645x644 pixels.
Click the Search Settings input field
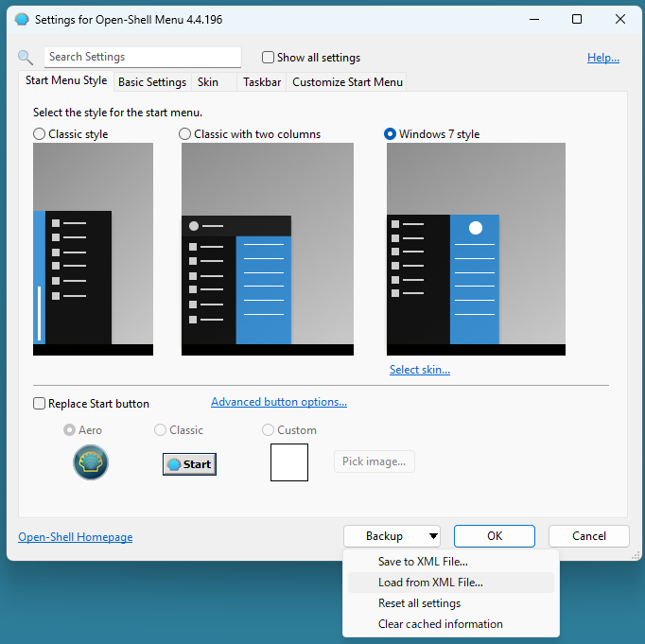coord(142,58)
